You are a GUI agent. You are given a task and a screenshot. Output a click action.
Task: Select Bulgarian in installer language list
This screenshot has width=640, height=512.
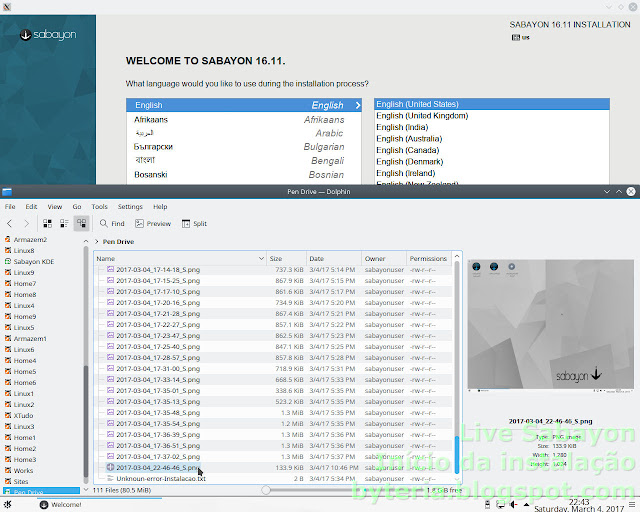point(244,147)
